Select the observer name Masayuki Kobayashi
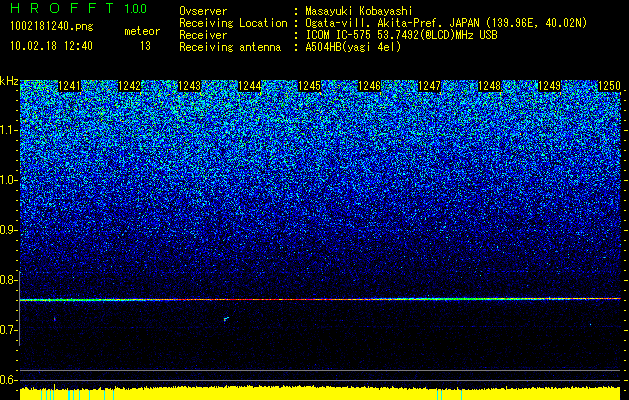Image resolution: width=629 pixels, height=400 pixels. [x=359, y=12]
